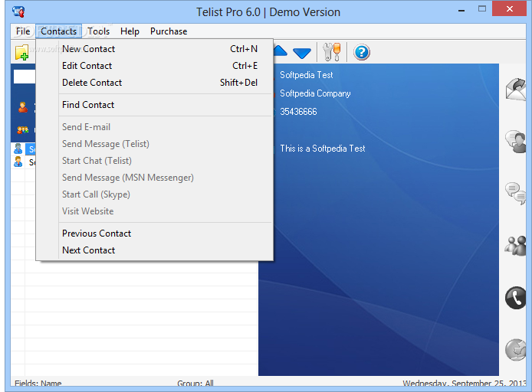Screen dimensions: 532x392
Task: Open the File menu
Action: point(23,31)
